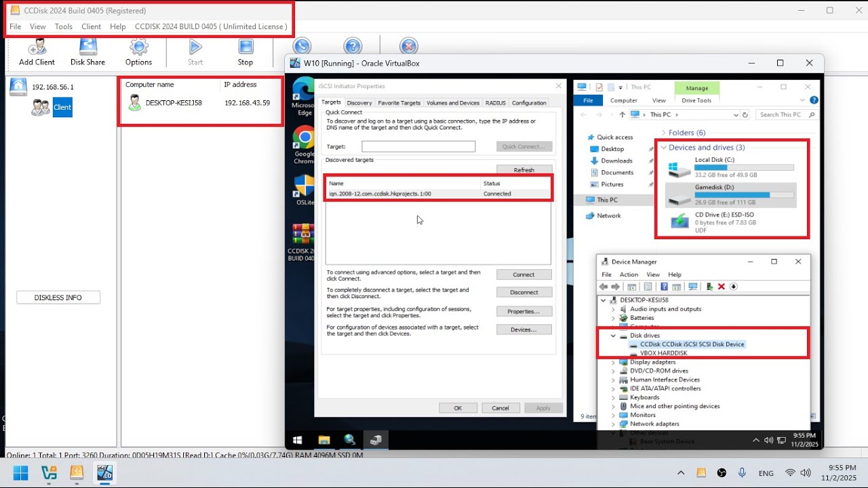Image resolution: width=868 pixels, height=488 pixels.
Task: Click the Search This PC box
Action: [787, 115]
